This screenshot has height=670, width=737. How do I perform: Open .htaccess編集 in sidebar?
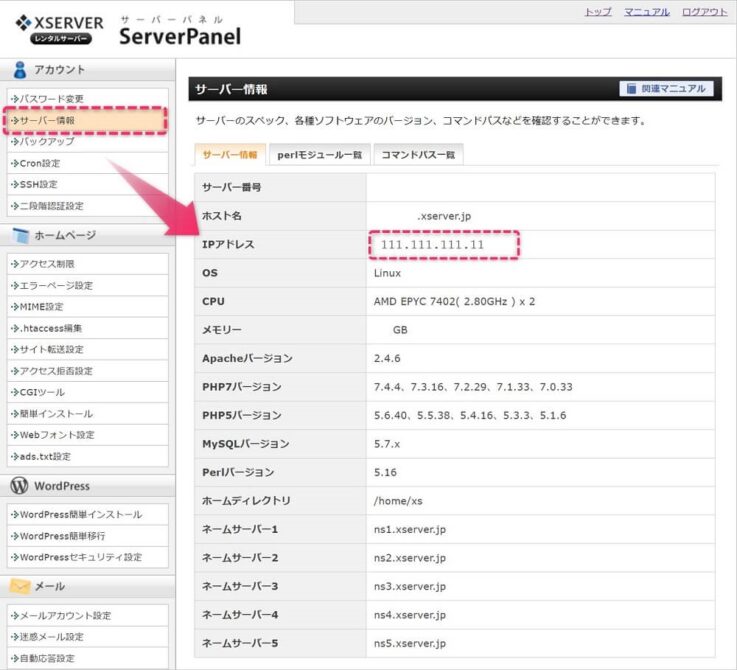click(87, 328)
